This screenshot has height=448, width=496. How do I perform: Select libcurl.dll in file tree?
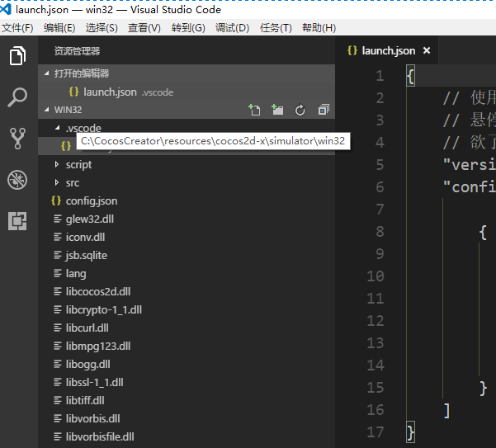pyautogui.click(x=187, y=328)
